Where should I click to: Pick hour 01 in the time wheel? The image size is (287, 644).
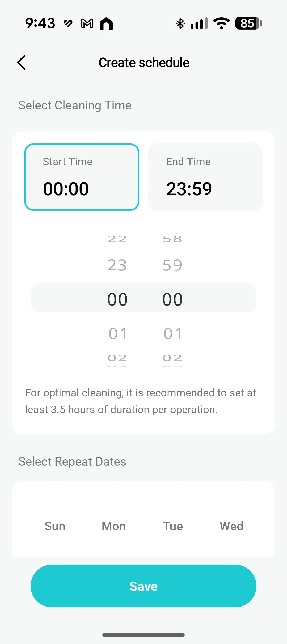tap(118, 333)
